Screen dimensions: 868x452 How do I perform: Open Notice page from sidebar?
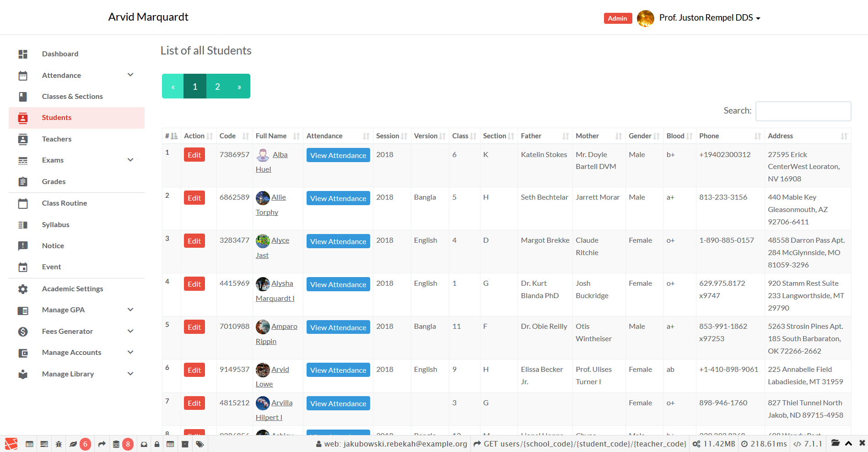click(53, 246)
